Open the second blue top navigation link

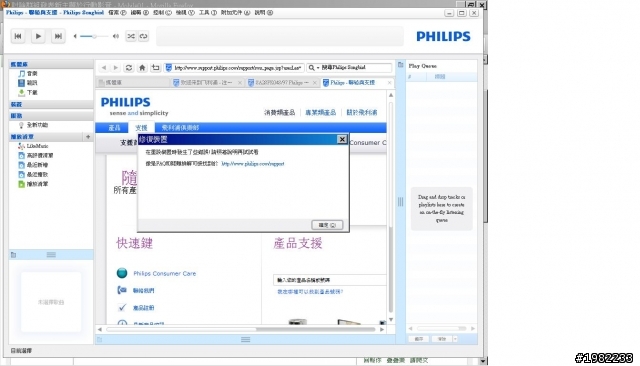320,113
